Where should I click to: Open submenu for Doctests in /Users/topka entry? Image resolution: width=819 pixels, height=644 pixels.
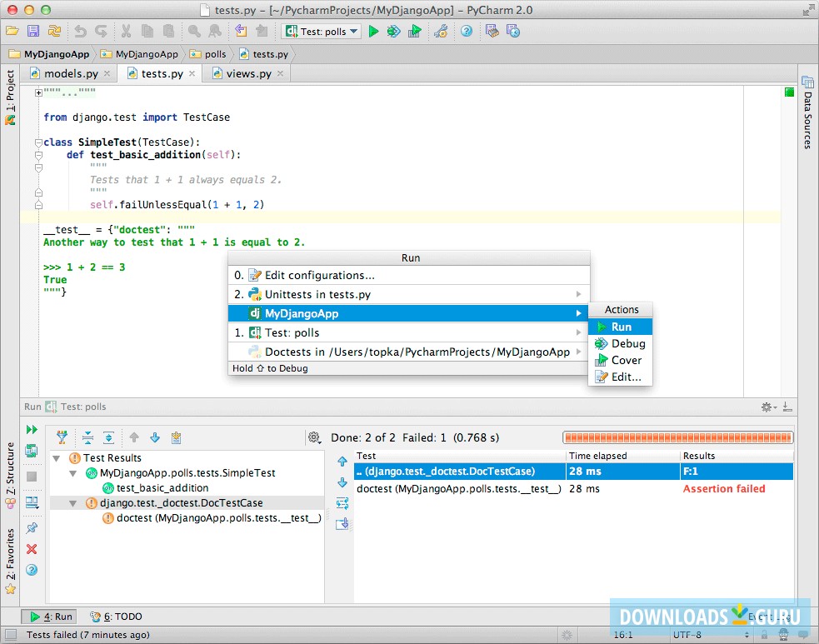point(578,352)
